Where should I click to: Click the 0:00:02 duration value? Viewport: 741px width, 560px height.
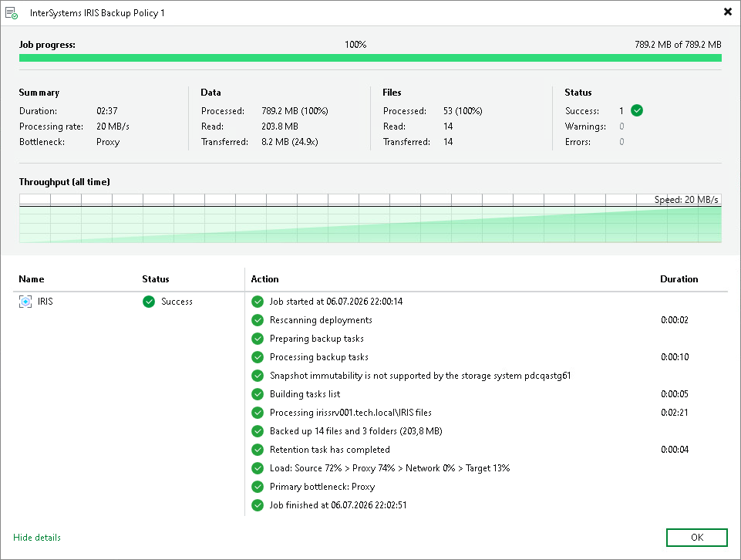(x=675, y=320)
